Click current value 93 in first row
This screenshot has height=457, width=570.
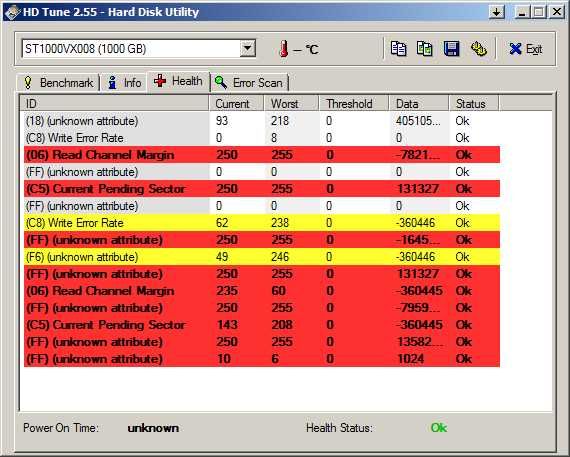click(222, 121)
